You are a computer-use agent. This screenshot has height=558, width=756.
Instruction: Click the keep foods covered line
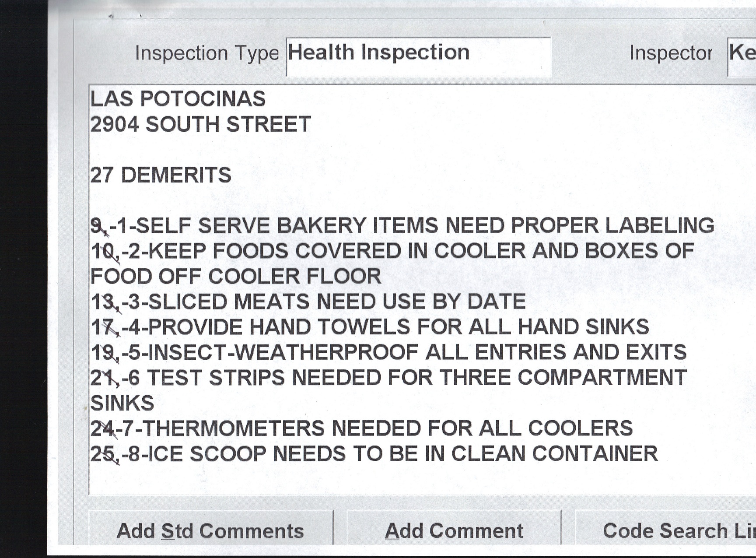coord(392,251)
